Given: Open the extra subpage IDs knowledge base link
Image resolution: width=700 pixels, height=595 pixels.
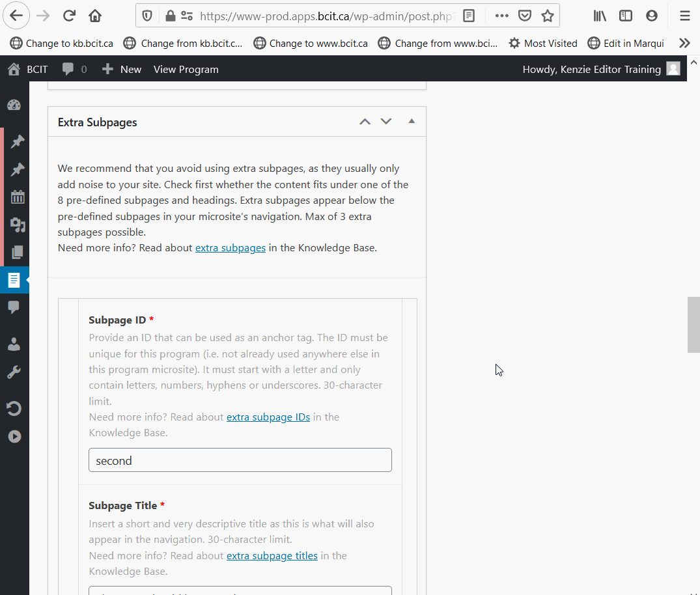Looking at the screenshot, I should coord(268,417).
